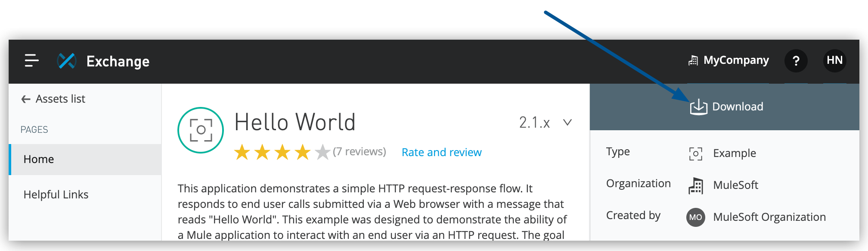Click the (7 reviews) count

point(360,152)
